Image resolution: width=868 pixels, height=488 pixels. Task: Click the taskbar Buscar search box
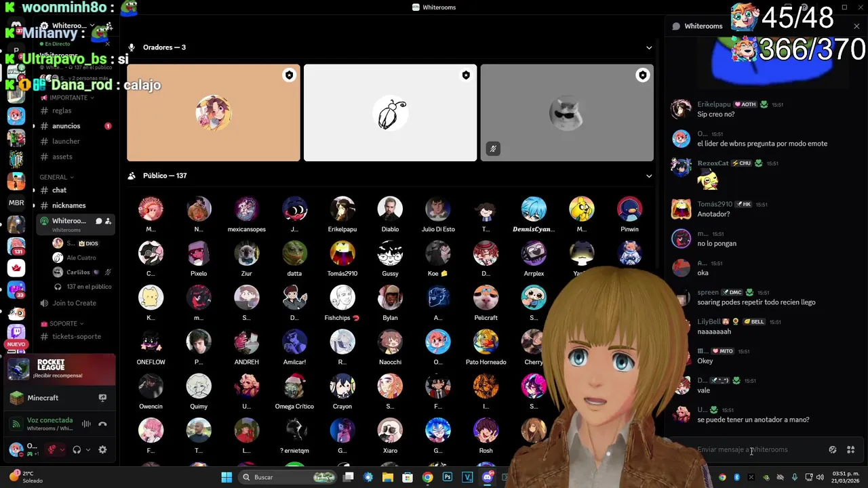[x=288, y=477]
